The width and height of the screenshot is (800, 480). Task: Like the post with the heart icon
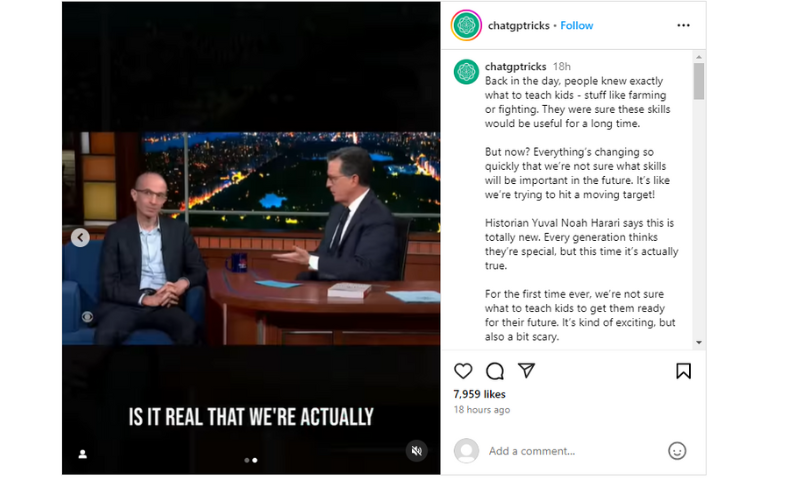click(463, 371)
